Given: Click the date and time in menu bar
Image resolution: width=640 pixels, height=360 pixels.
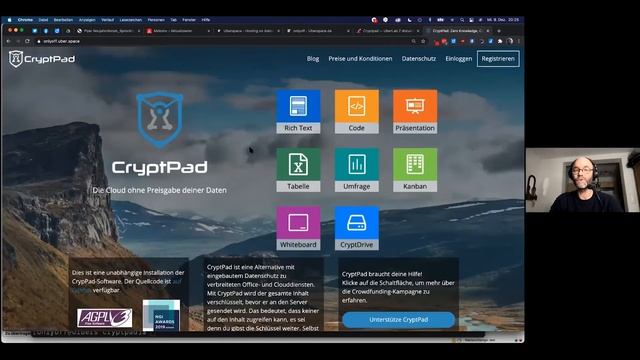Looking at the screenshot, I should (x=504, y=20).
